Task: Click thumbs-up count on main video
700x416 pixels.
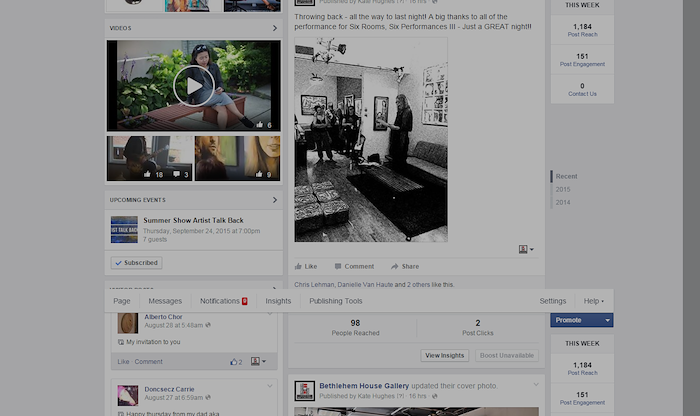Action: click(264, 125)
